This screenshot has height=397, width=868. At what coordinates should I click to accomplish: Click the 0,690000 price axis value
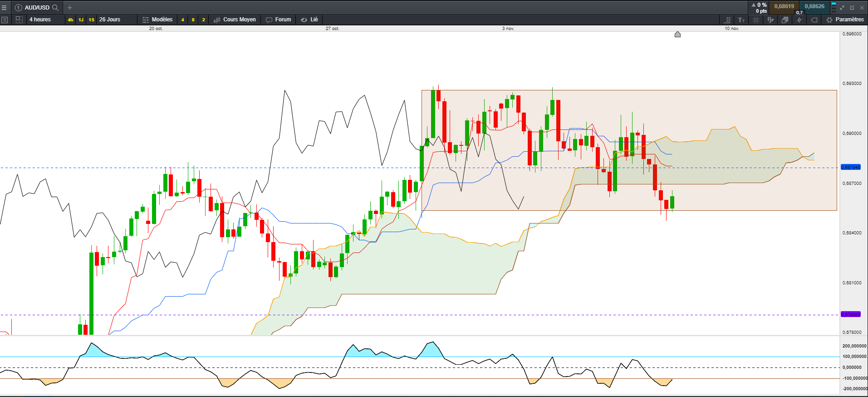[852, 134]
